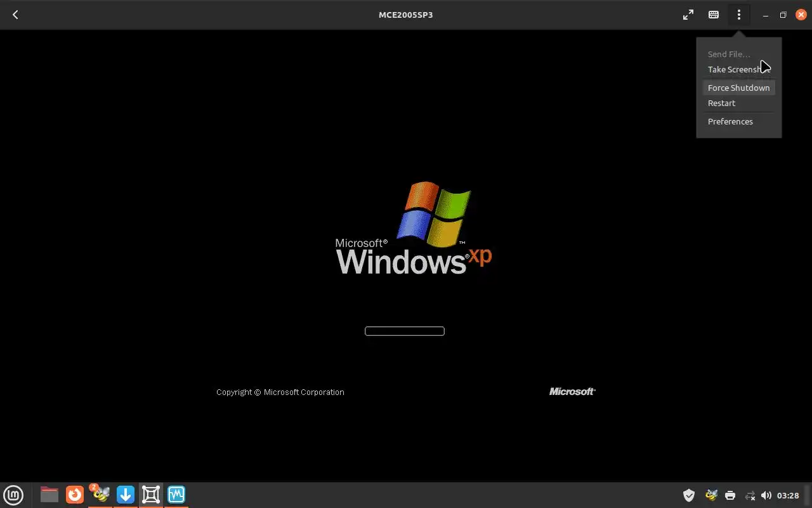
Task: Open the bee application with notification badge
Action: [100, 495]
